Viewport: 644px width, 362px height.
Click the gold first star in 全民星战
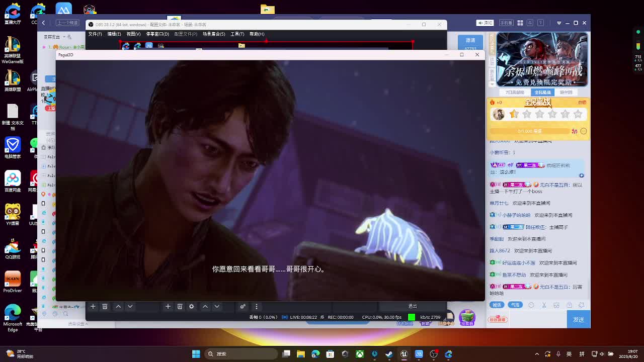514,114
